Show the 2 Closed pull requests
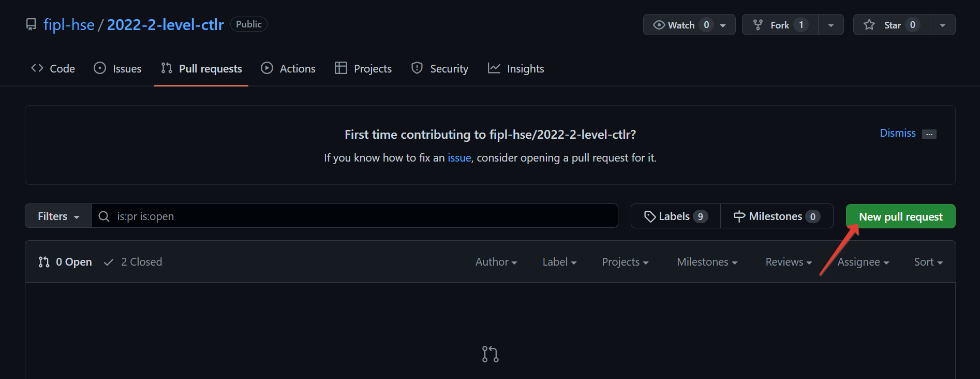This screenshot has height=379, width=980. (x=133, y=262)
